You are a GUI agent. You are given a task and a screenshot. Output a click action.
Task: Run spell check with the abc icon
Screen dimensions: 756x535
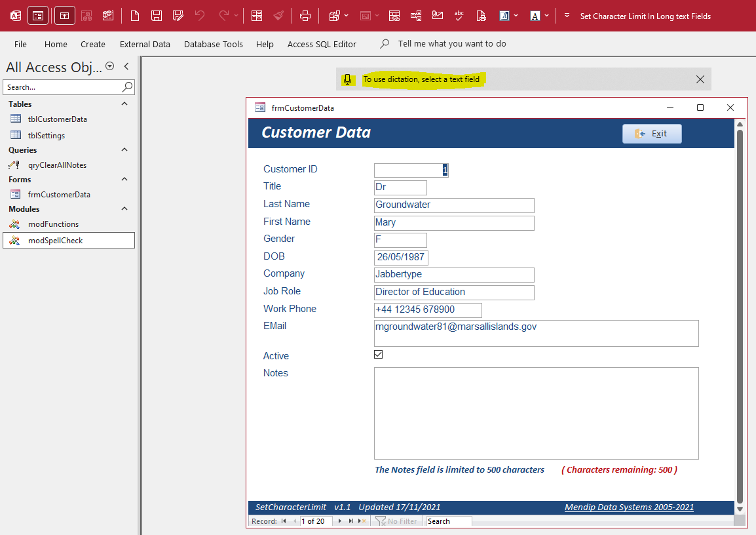coord(459,16)
